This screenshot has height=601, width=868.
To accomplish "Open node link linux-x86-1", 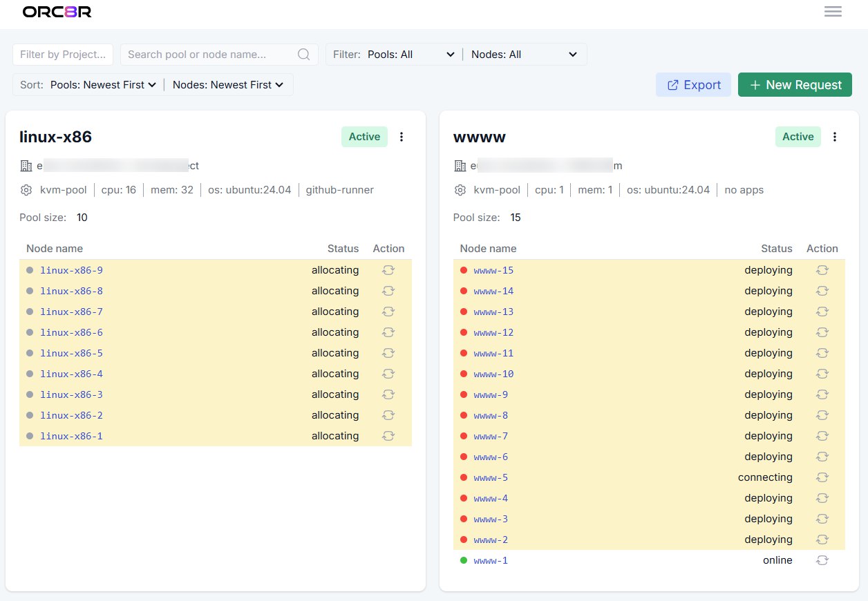I will tap(71, 436).
